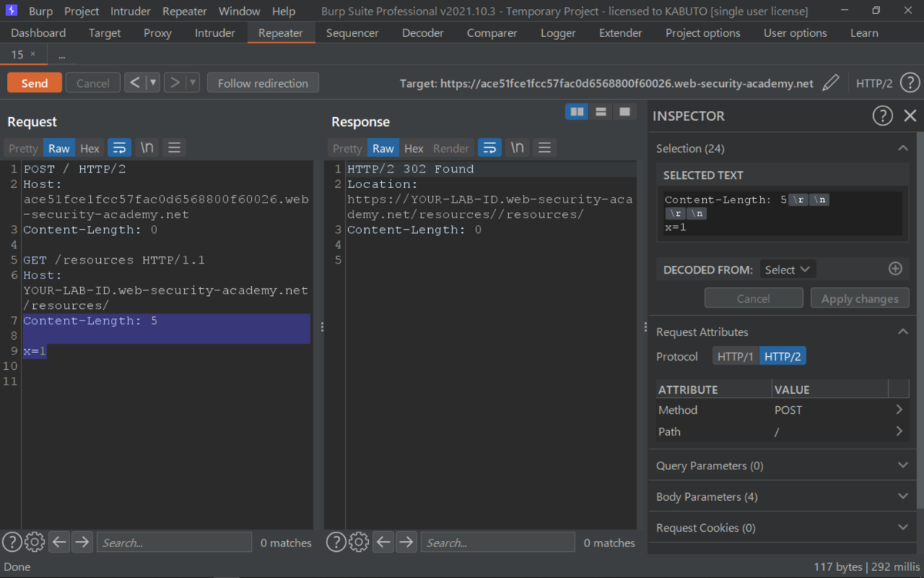Toggle \n non-printable characters in Response panel
Image resolution: width=924 pixels, height=578 pixels.
(517, 148)
